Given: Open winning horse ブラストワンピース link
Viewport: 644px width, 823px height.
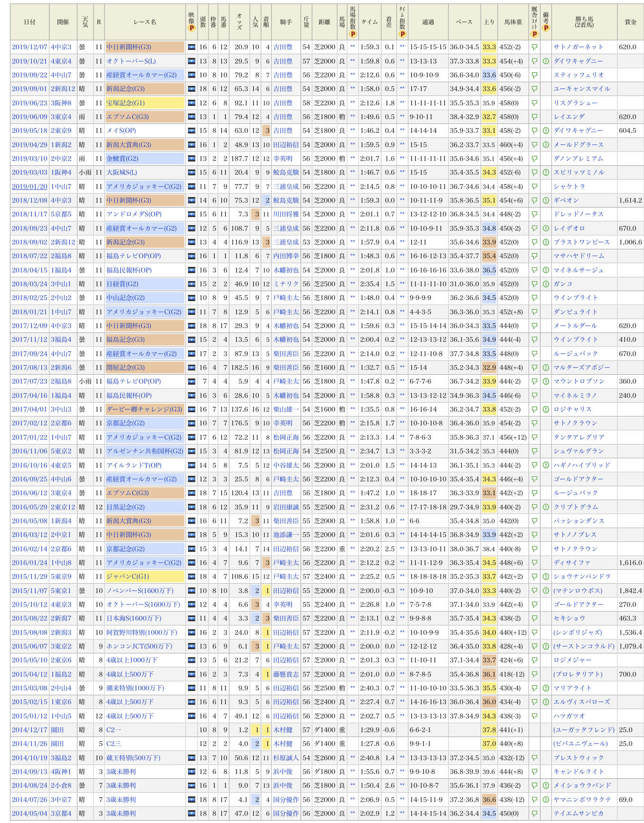Looking at the screenshot, I should click(581, 242).
